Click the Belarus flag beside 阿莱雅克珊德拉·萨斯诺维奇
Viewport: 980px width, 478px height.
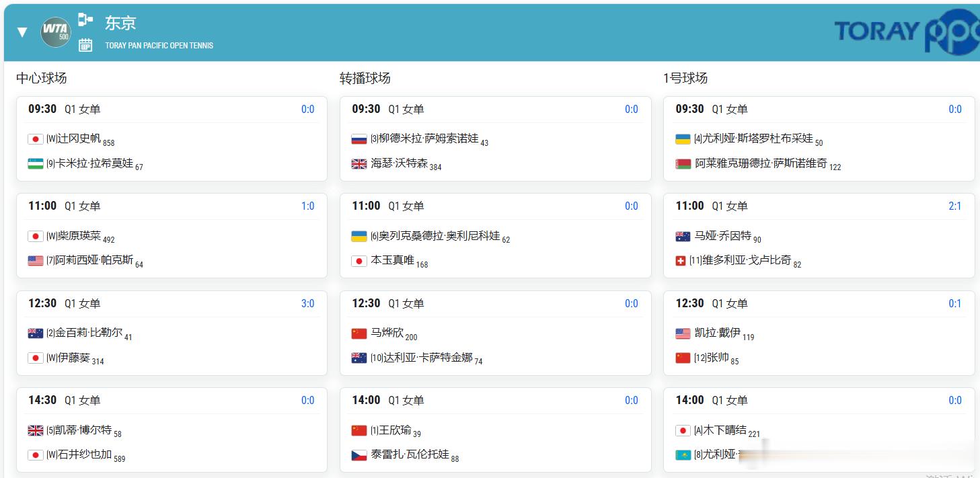[683, 163]
